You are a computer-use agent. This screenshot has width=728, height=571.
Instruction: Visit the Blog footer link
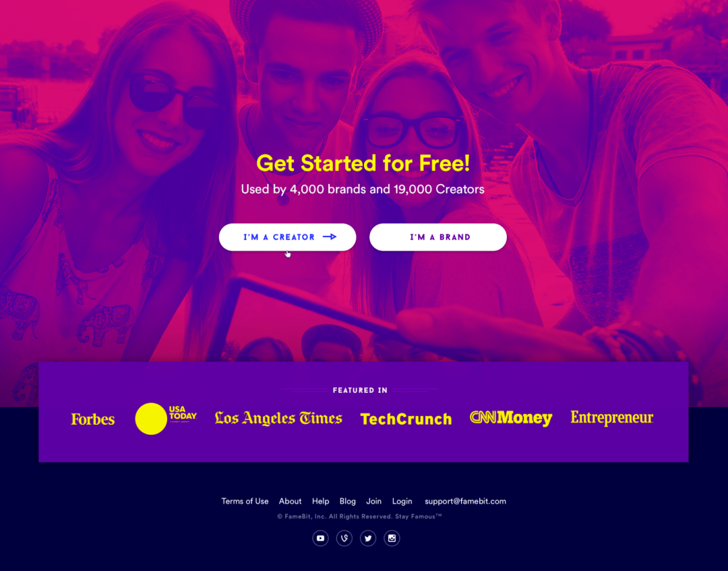click(x=347, y=502)
